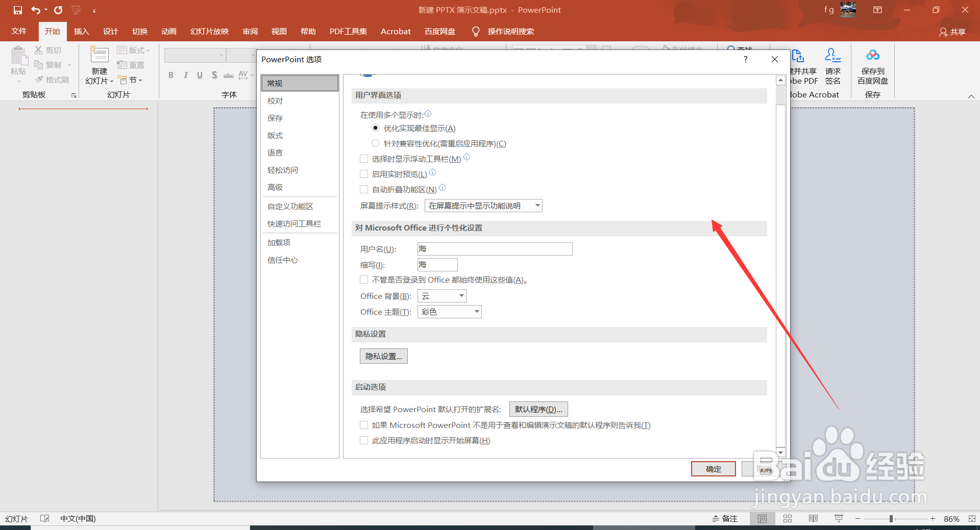Switch to 插入 ribbon tab
The width and height of the screenshot is (980, 530).
[82, 32]
